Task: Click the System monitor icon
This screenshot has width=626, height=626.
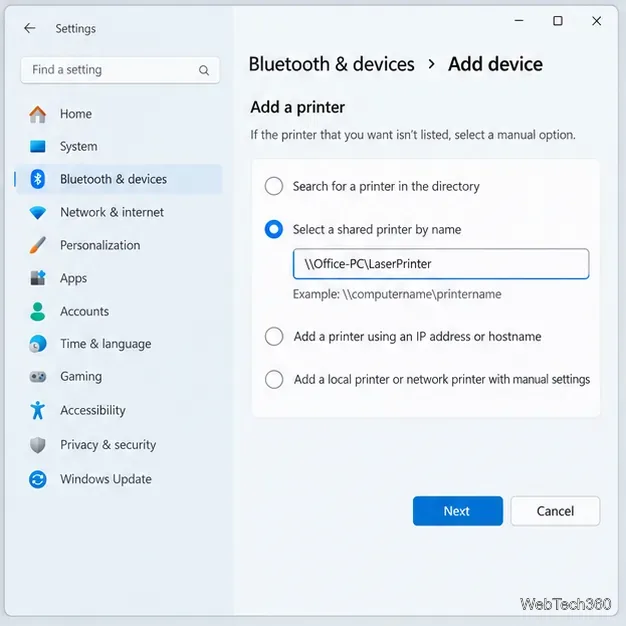Action: [x=38, y=147]
